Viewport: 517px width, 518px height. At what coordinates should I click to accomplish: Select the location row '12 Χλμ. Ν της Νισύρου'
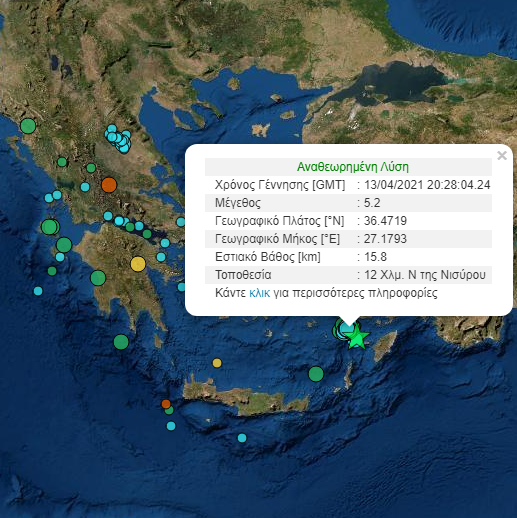pos(348,275)
